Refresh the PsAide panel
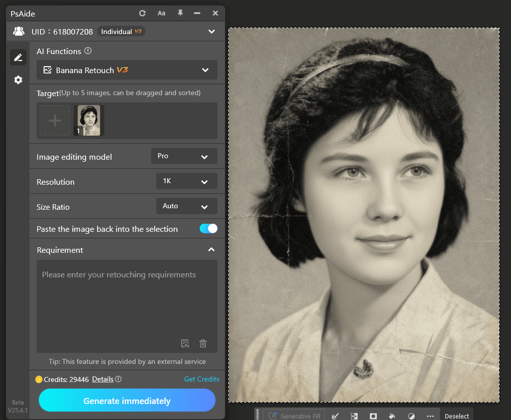 [143, 13]
